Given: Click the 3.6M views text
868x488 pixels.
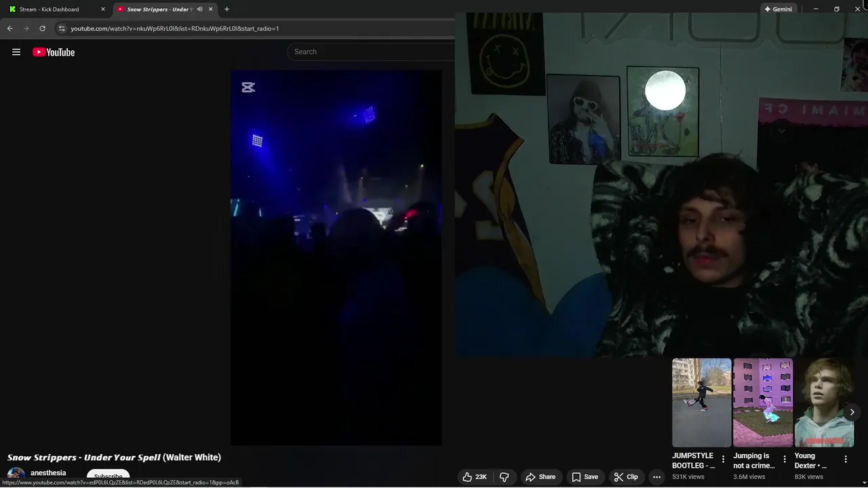Looking at the screenshot, I should (x=749, y=477).
